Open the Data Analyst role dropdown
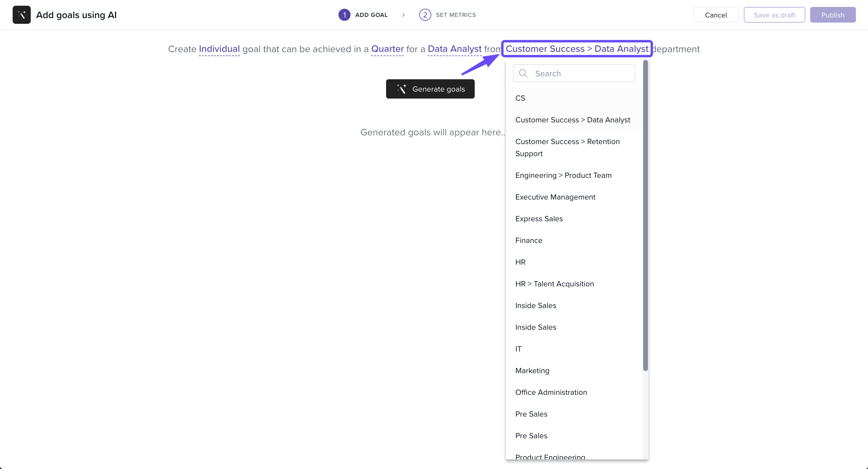The width and height of the screenshot is (868, 469). click(454, 49)
